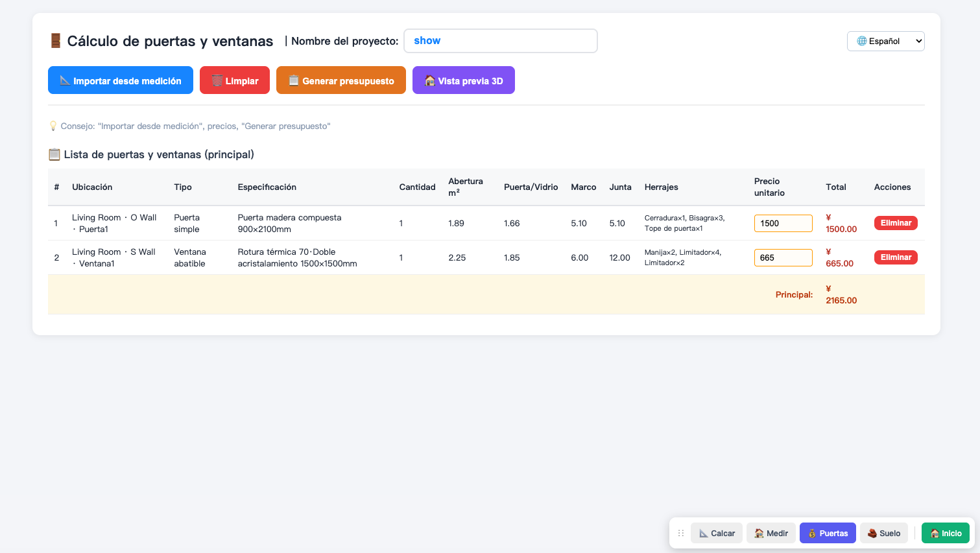Image resolution: width=980 pixels, height=553 pixels.
Task: Go to Inicio home button
Action: [x=946, y=533]
